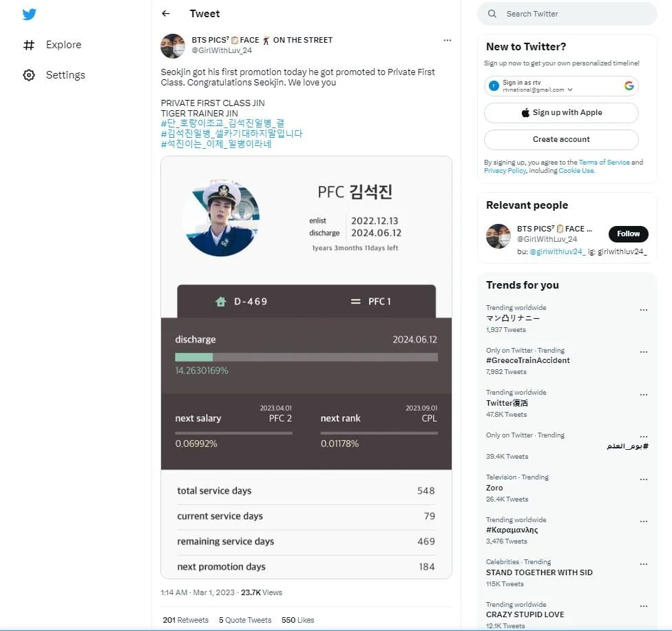Click Sign up with Apple button
The image size is (672, 631).
[x=561, y=113]
